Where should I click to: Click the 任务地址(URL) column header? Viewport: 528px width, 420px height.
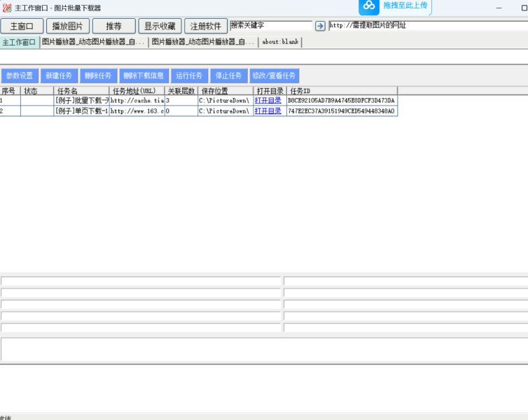pyautogui.click(x=137, y=91)
